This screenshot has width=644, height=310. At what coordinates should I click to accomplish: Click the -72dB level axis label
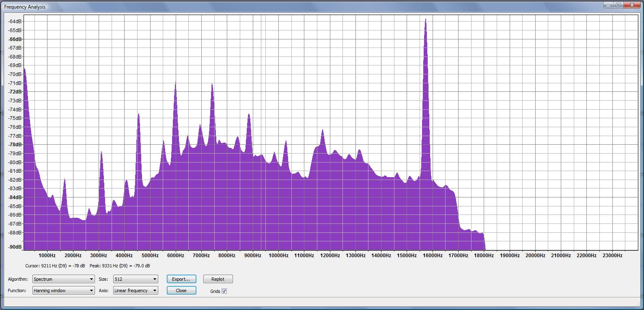(x=15, y=92)
